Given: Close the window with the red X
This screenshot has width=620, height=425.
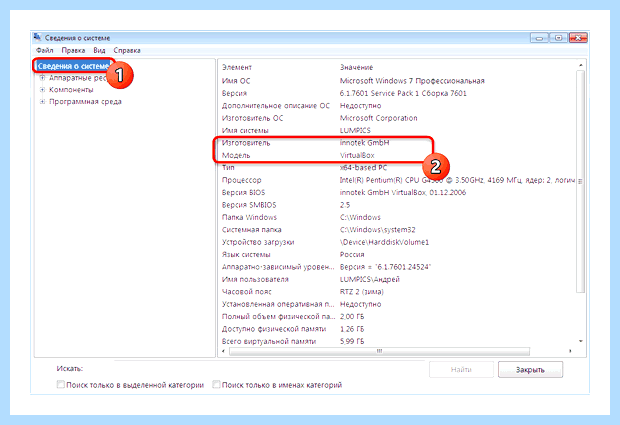Looking at the screenshot, I should click(x=578, y=38).
